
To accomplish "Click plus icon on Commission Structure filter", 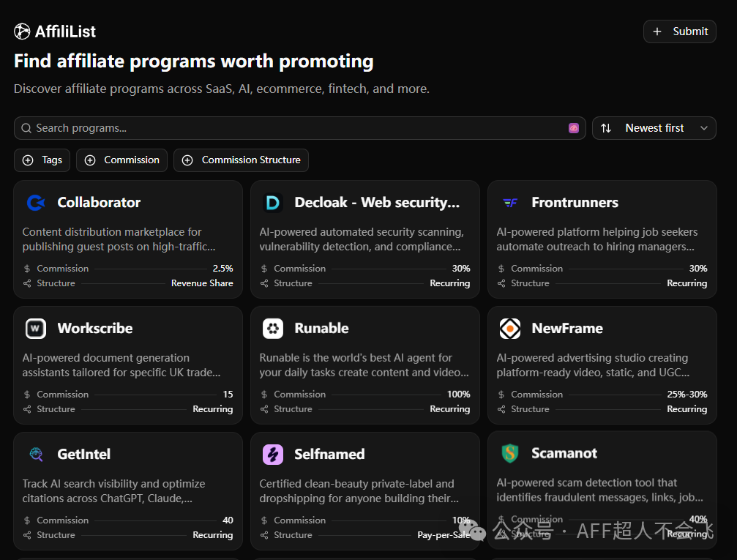I will [x=187, y=160].
